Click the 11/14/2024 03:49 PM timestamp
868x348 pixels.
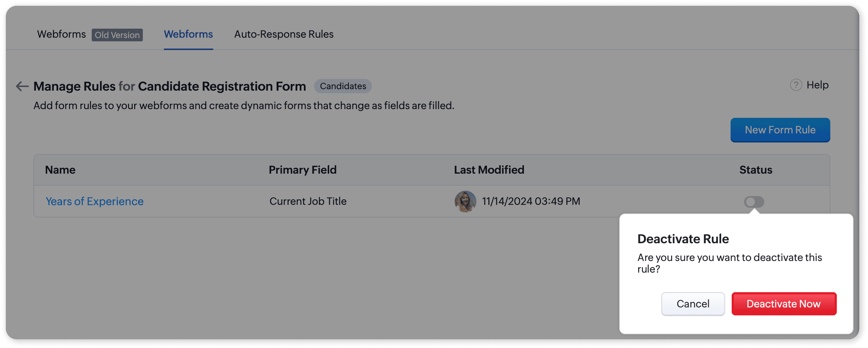click(x=531, y=202)
